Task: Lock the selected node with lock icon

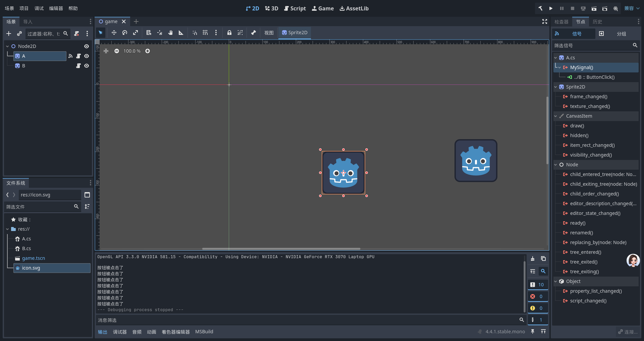Action: [x=229, y=33]
